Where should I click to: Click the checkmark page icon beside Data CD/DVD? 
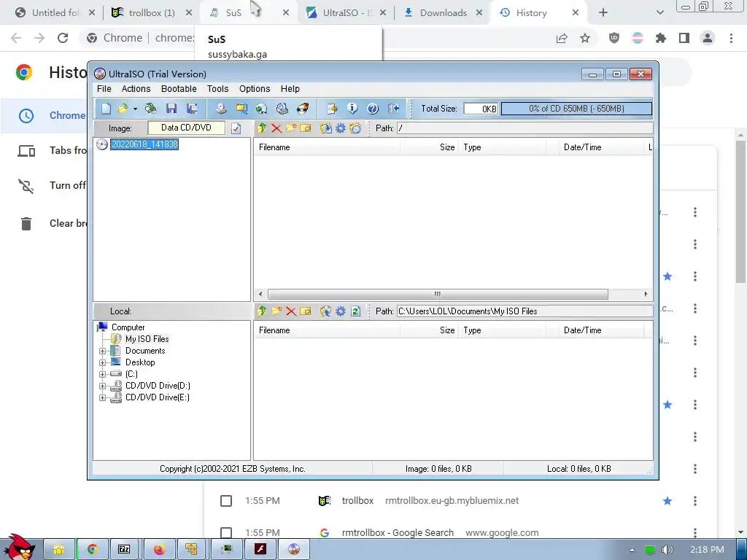pos(236,128)
